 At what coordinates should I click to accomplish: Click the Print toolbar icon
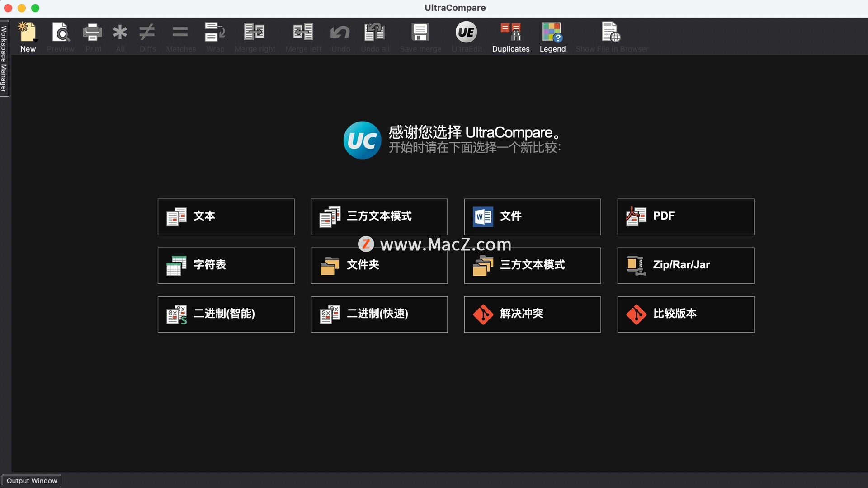93,33
